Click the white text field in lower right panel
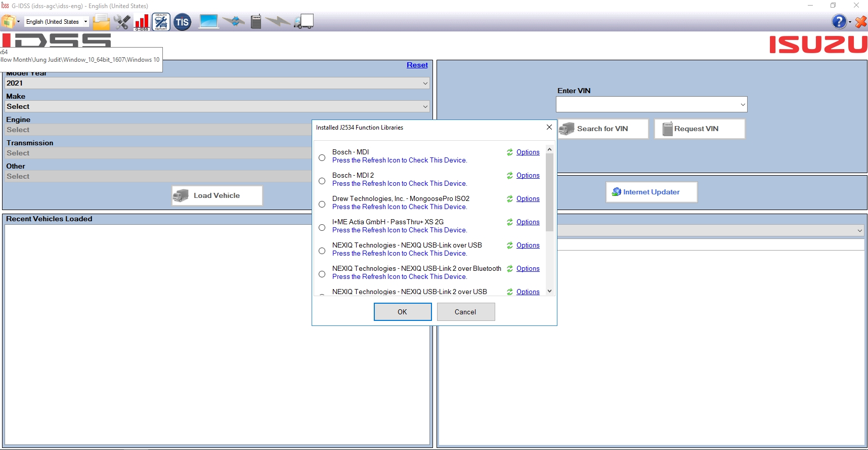Viewport: 868px width, 450px height. 711,244
